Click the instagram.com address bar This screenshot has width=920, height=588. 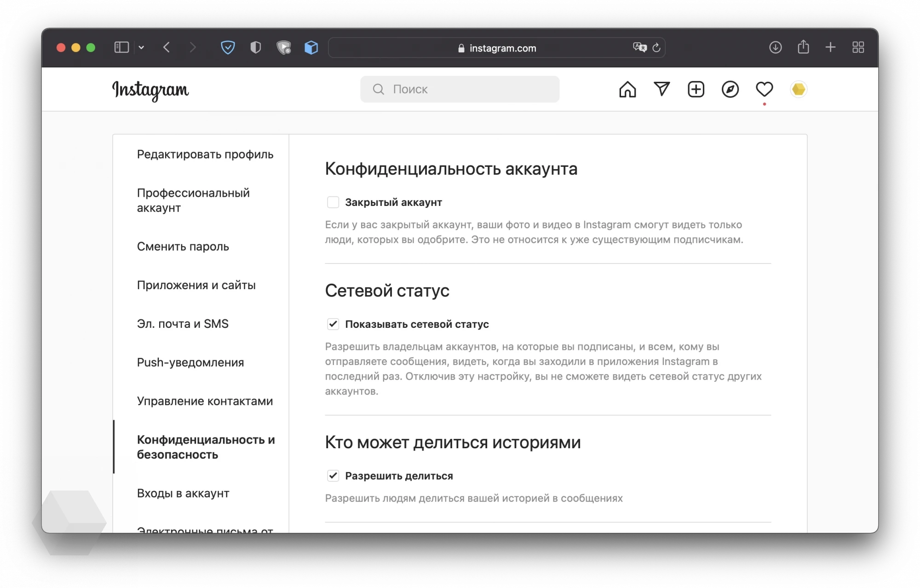coord(497,48)
